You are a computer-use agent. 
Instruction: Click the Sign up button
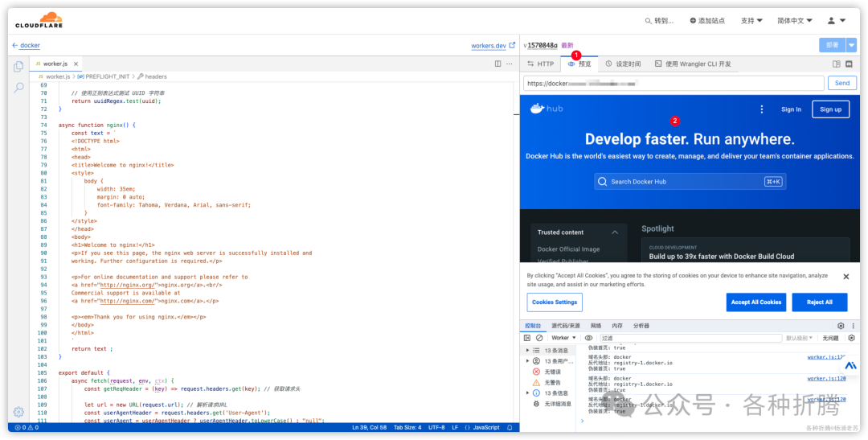(830, 109)
